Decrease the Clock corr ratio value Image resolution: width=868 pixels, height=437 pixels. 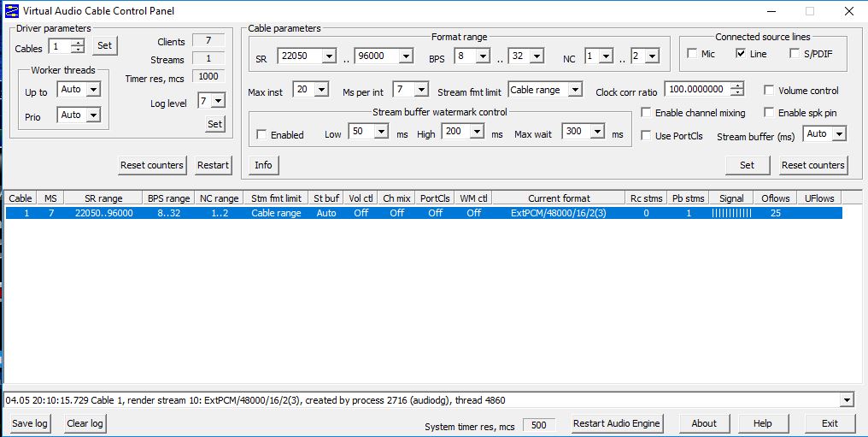click(x=736, y=92)
